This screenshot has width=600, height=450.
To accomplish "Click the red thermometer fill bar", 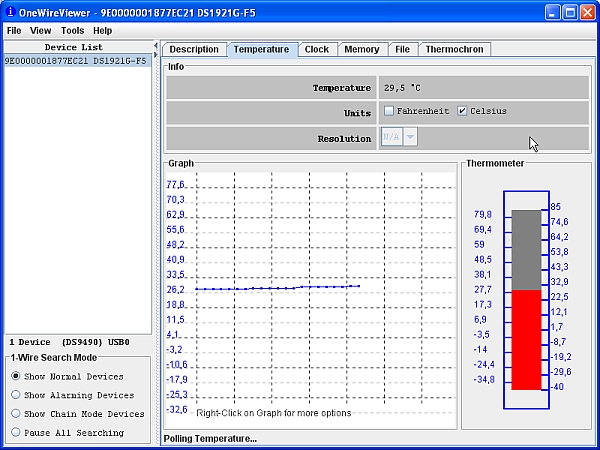I will [527, 340].
